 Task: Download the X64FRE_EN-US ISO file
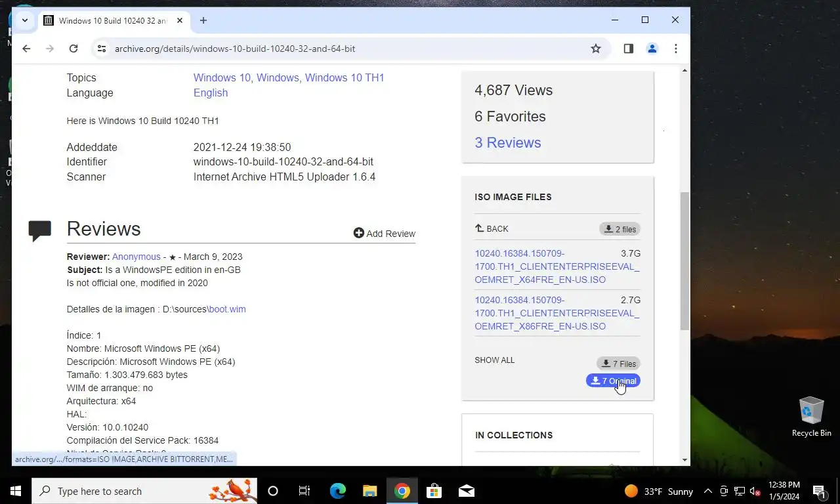pyautogui.click(x=556, y=266)
